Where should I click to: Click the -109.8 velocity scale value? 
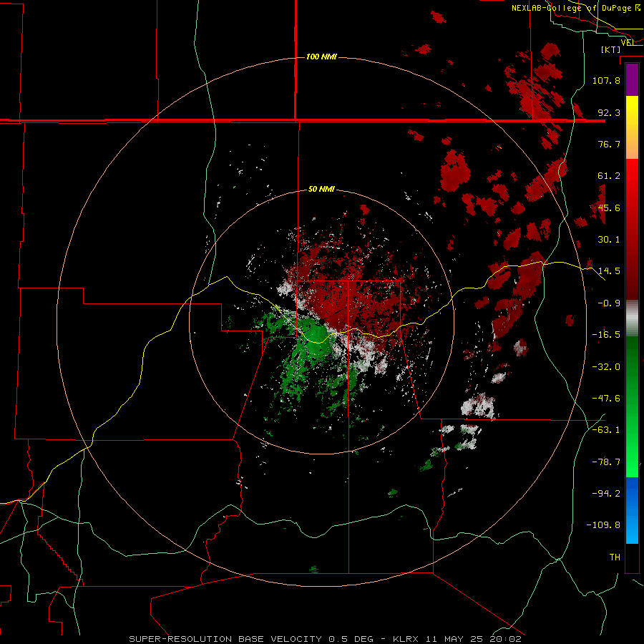point(603,525)
